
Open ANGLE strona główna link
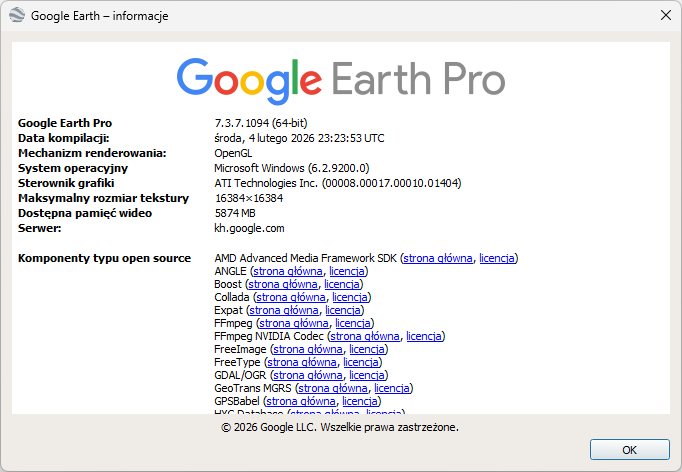(288, 271)
